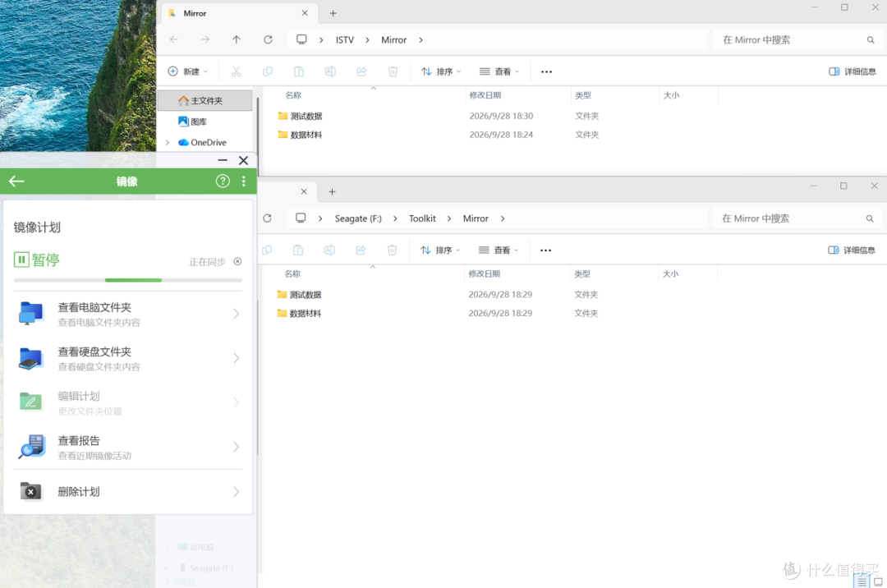Image resolution: width=887 pixels, height=588 pixels.
Task: Cancel sync with the circled X icon
Action: click(237, 261)
